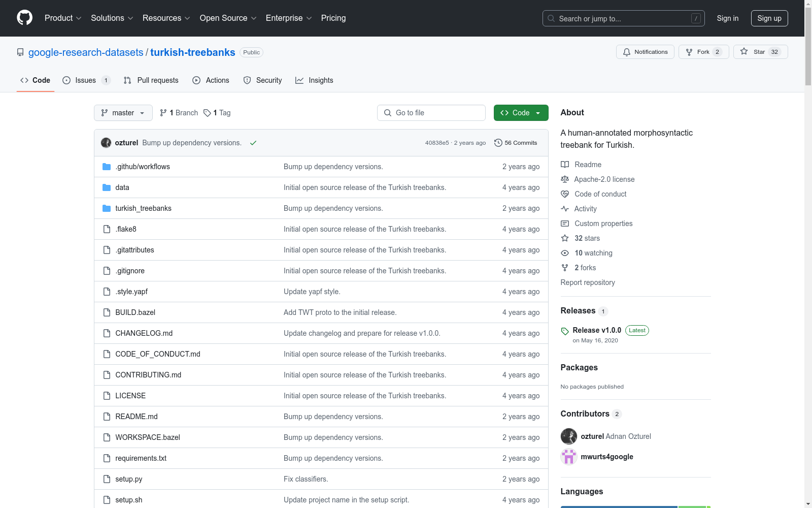The image size is (812, 508).
Task: View the 1 Tag link
Action: [x=217, y=113]
